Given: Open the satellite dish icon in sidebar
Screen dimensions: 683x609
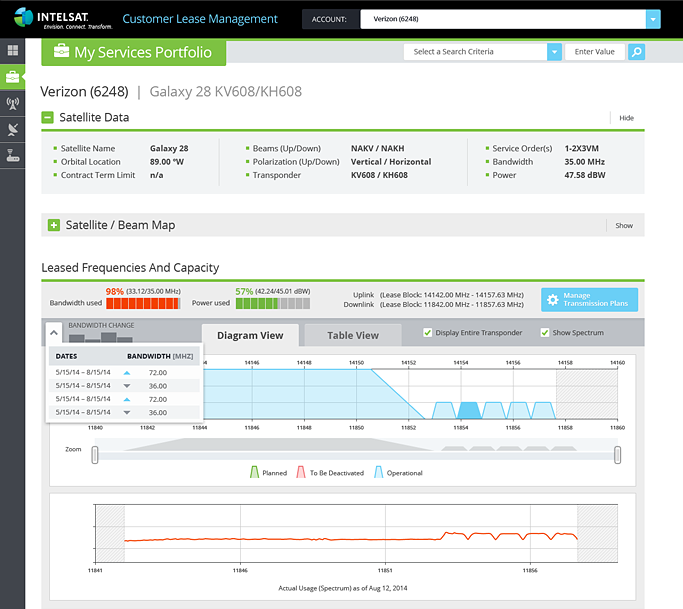Looking at the screenshot, I should (x=13, y=130).
